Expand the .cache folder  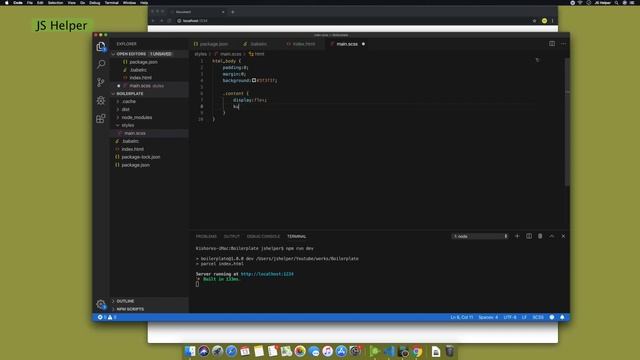pos(149,101)
